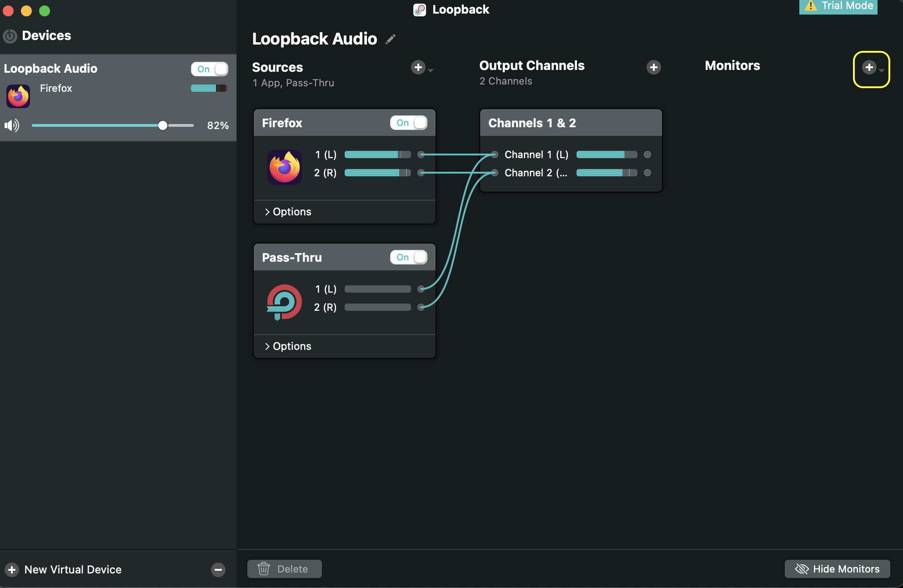This screenshot has height=588, width=903.
Task: Click the Firefox app icon in Firefox source
Action: [285, 167]
